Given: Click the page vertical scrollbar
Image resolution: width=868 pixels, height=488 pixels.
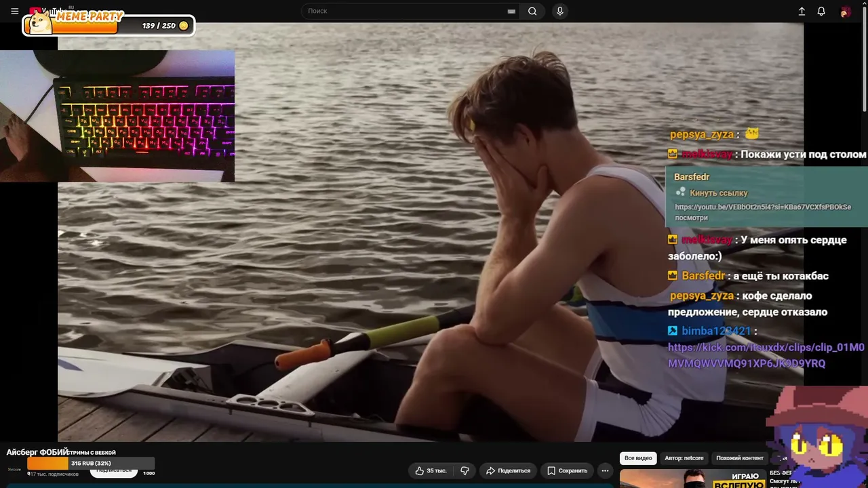Looking at the screenshot, I should [865, 58].
